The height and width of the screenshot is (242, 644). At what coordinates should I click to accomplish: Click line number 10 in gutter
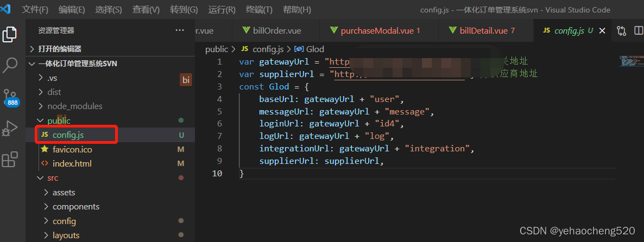pos(217,174)
